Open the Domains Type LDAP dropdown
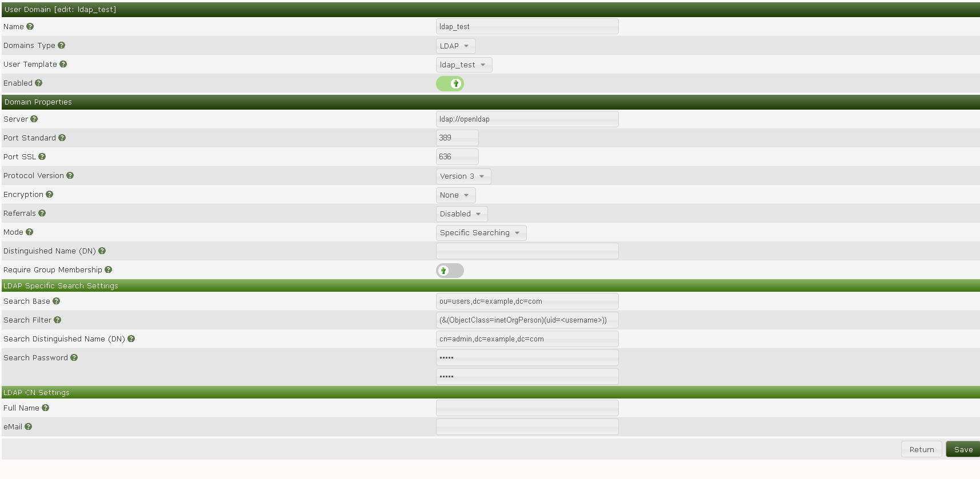This screenshot has width=980, height=479. 455,46
